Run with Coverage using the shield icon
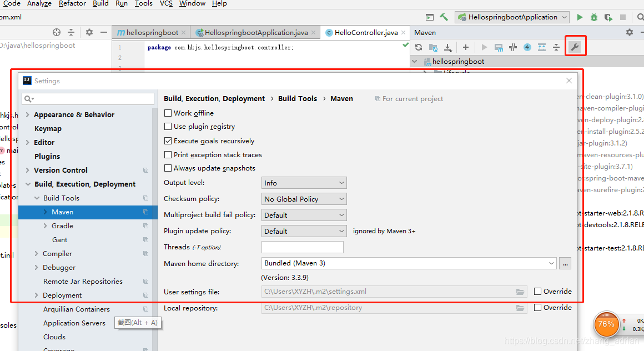644x351 pixels. [x=608, y=17]
